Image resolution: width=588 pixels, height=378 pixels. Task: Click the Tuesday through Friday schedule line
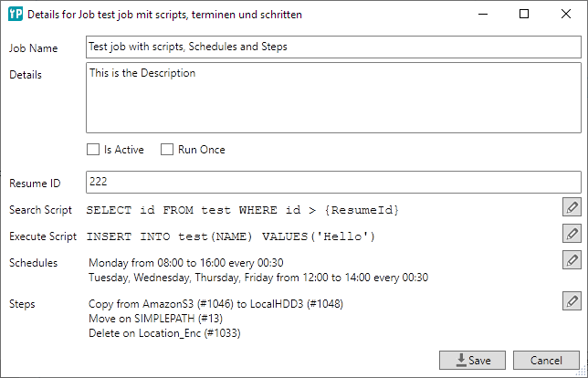click(x=258, y=278)
